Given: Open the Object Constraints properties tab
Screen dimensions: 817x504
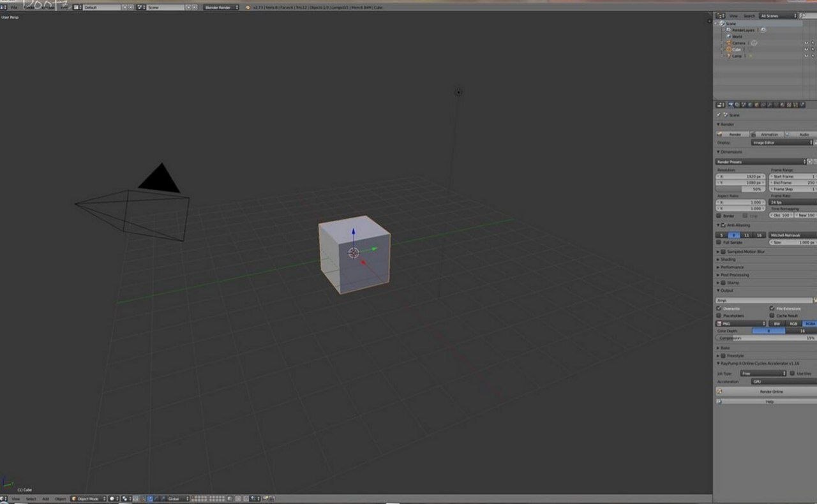Looking at the screenshot, I should click(x=763, y=105).
